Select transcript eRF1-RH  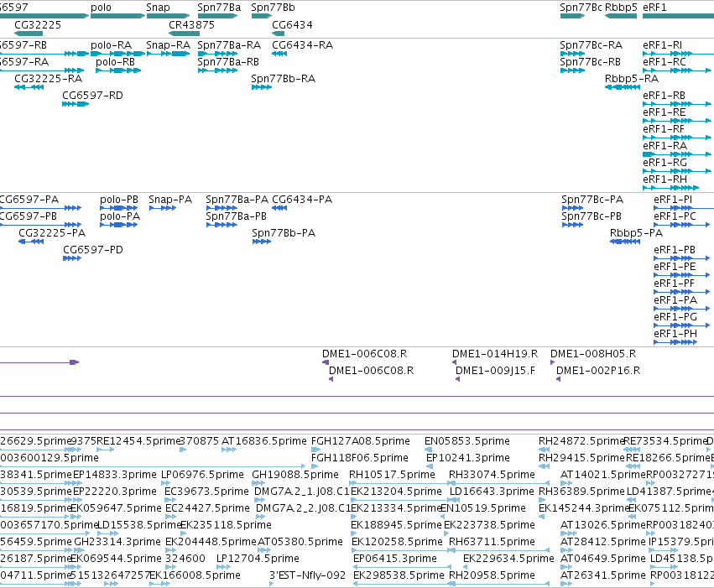[x=664, y=180]
